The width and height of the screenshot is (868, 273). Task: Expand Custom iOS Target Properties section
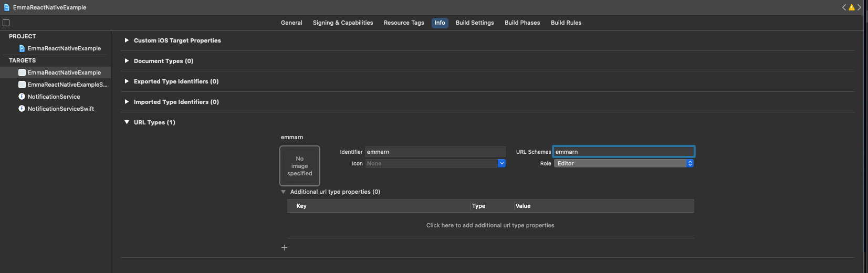pos(127,40)
